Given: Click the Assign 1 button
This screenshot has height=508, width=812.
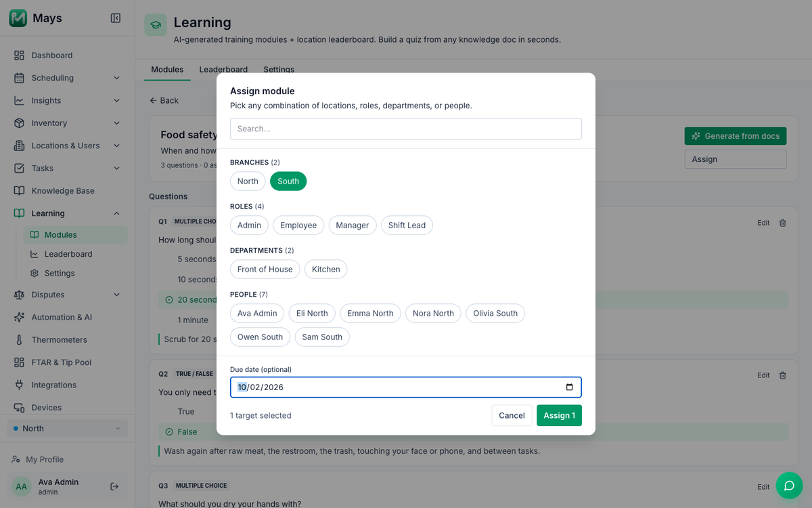Looking at the screenshot, I should click(x=559, y=415).
